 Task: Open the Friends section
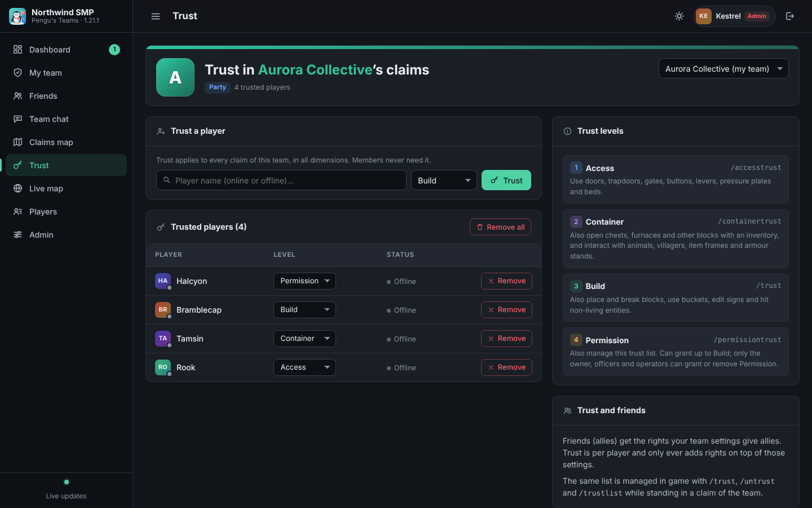66,96
